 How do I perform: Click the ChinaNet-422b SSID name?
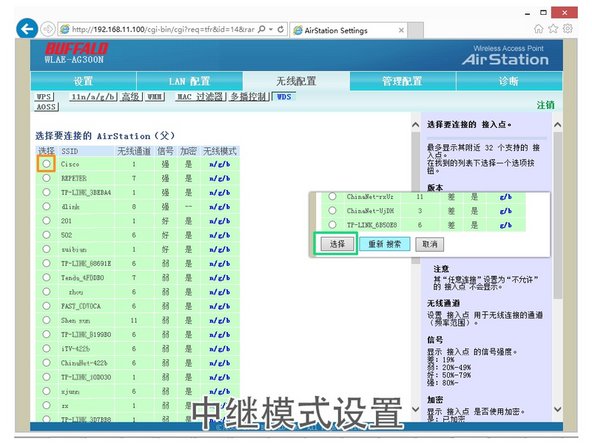point(84,363)
